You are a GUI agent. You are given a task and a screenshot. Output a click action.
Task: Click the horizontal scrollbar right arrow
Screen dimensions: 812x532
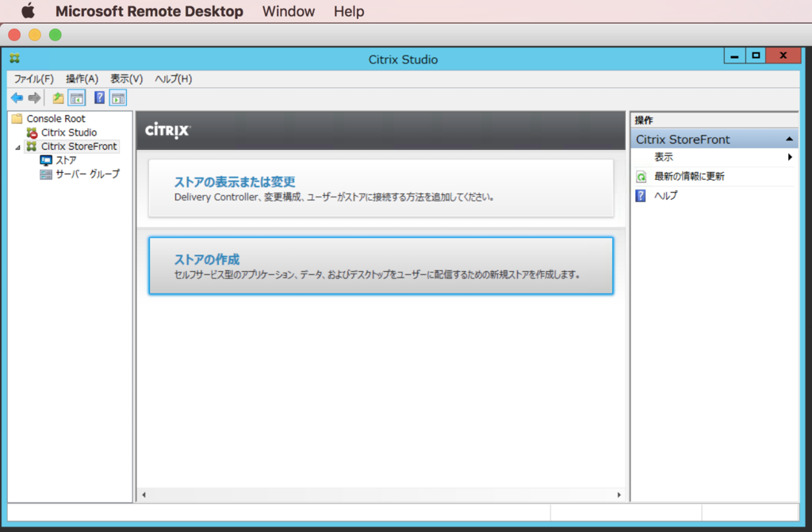[x=619, y=495]
